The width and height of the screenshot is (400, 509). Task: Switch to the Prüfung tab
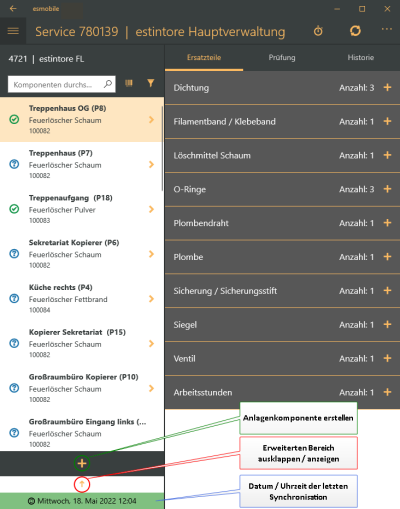(282, 58)
